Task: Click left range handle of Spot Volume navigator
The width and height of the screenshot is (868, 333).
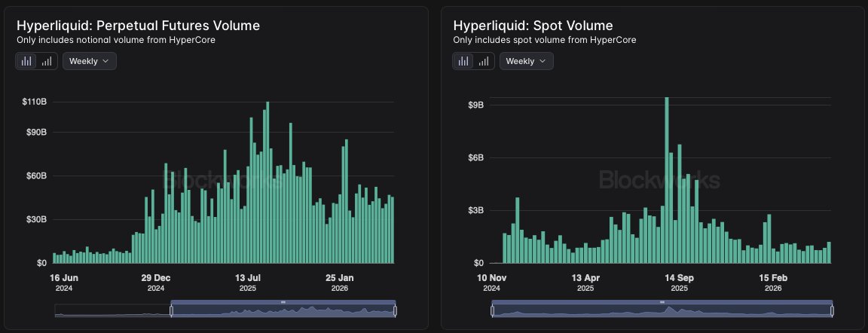Action: point(493,311)
